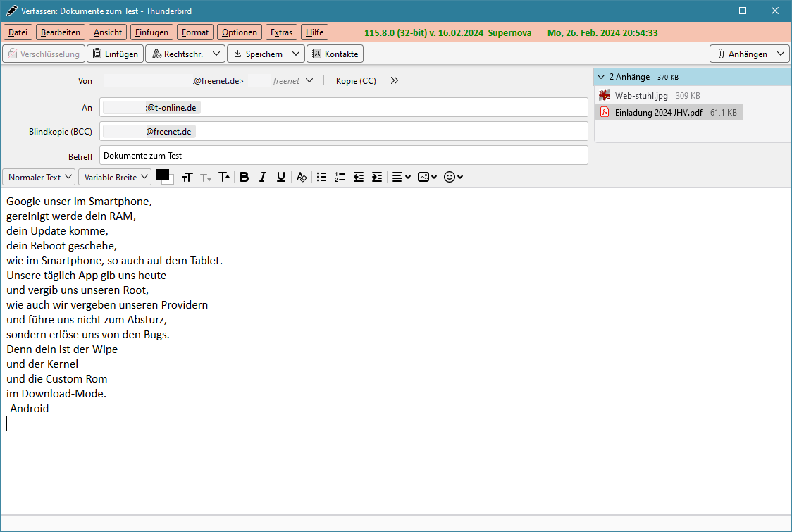Open the Format menu
This screenshot has height=532, width=792.
coord(195,32)
